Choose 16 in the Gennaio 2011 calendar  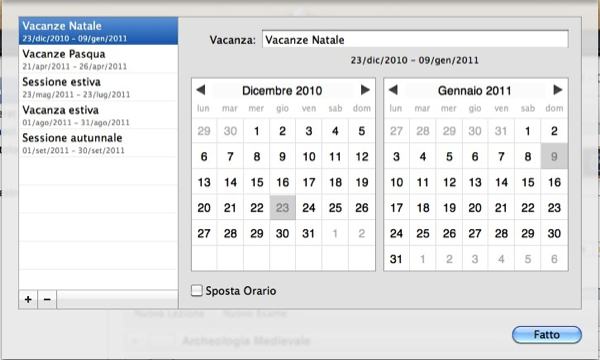click(554, 182)
